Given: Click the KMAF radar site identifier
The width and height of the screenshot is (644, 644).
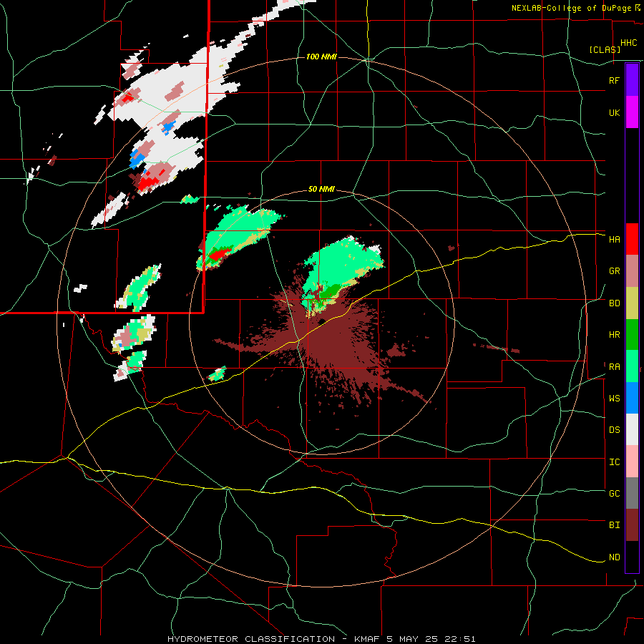Looking at the screenshot, I should (x=369, y=639).
